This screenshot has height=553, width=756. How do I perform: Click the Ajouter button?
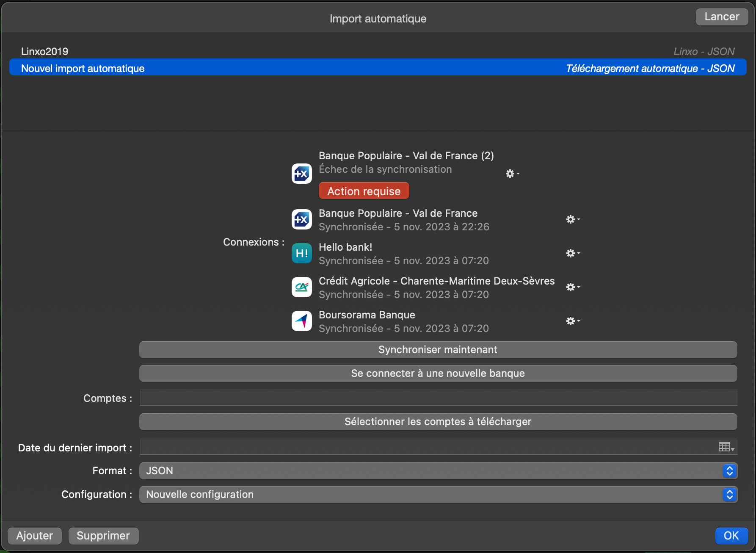[35, 536]
